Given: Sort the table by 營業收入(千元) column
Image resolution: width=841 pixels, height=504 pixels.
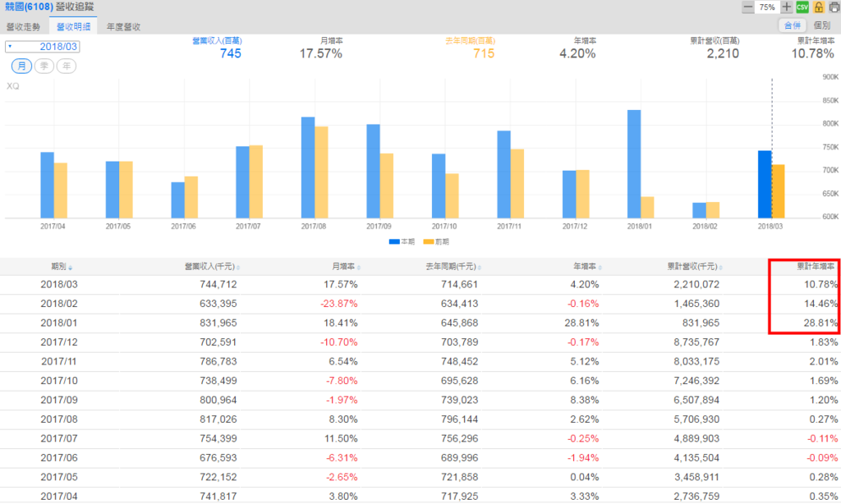Looking at the screenshot, I should click(x=211, y=267).
